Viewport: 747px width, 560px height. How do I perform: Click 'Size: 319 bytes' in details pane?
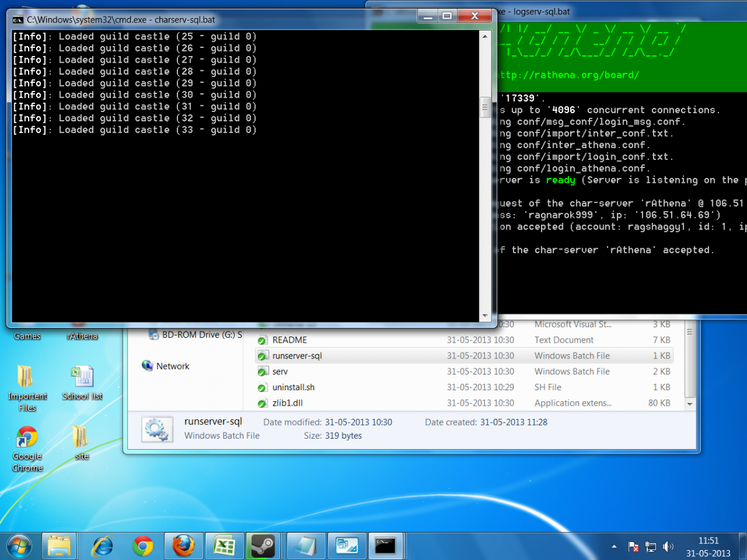click(333, 436)
